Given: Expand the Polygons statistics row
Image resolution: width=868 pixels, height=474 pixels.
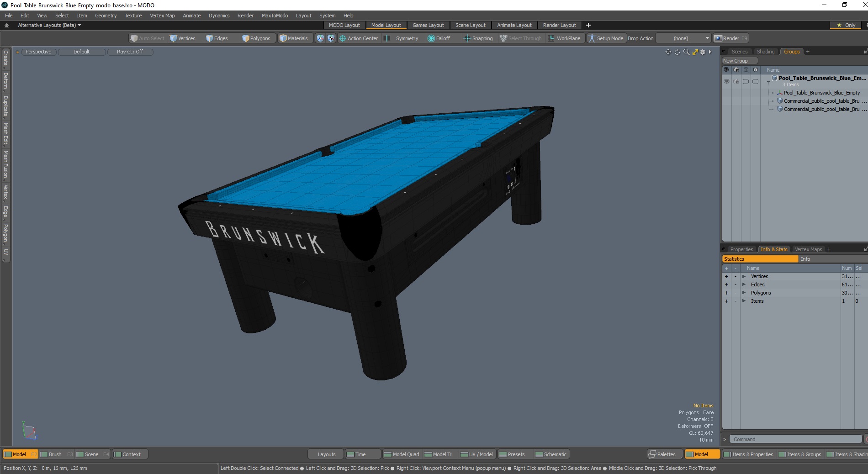Looking at the screenshot, I should pyautogui.click(x=744, y=293).
